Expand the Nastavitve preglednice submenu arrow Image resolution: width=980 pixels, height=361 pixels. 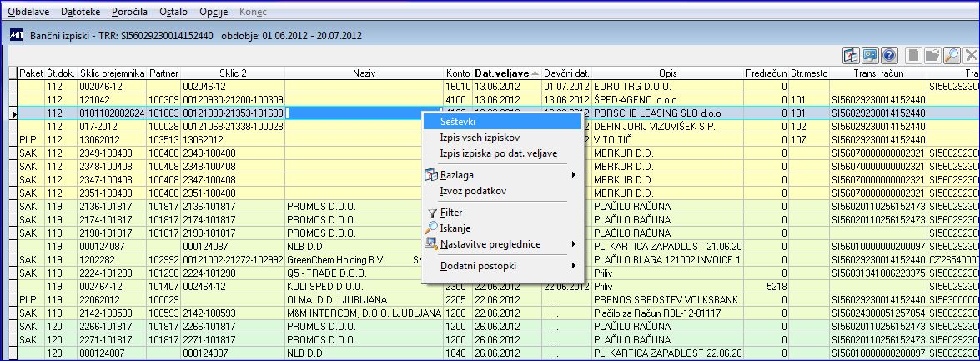[573, 243]
